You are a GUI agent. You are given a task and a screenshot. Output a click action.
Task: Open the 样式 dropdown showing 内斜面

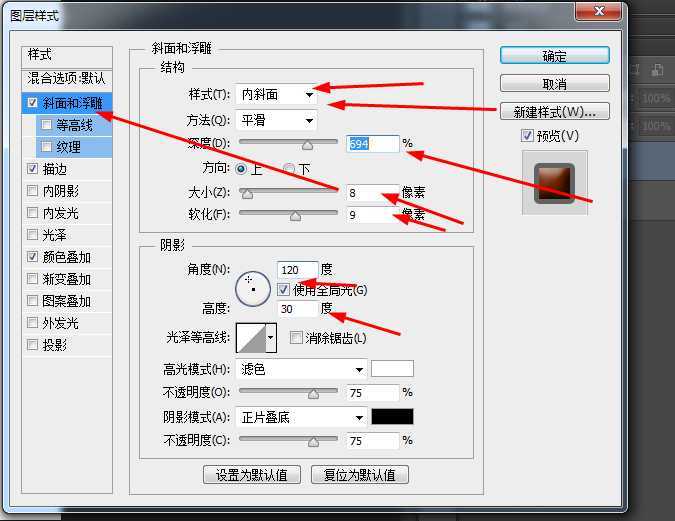pos(277,95)
